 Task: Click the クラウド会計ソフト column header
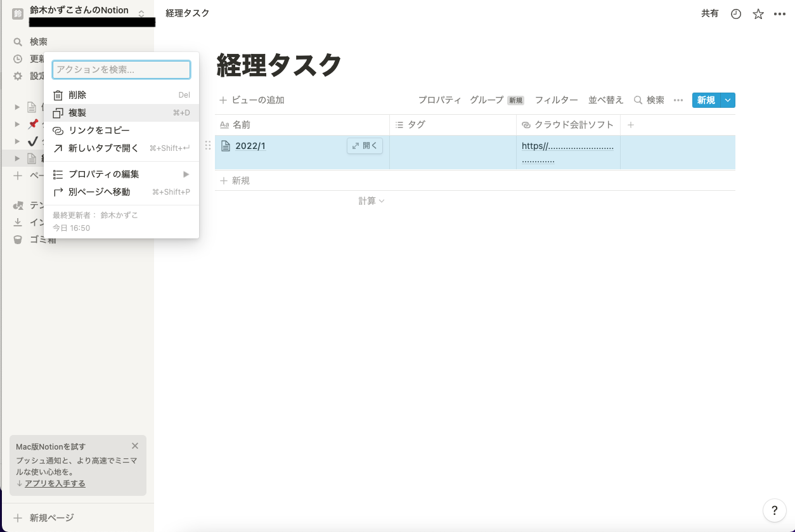569,125
